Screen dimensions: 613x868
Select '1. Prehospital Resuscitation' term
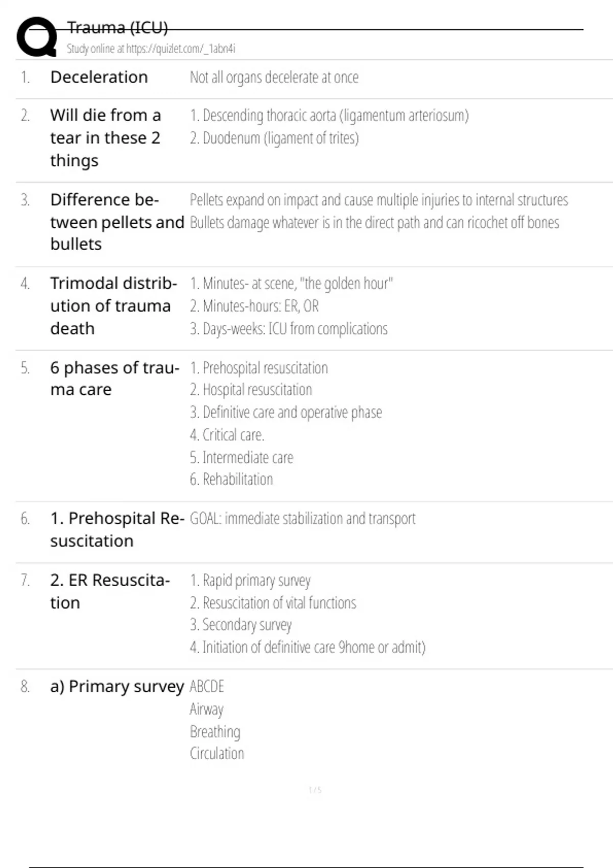pos(116,529)
